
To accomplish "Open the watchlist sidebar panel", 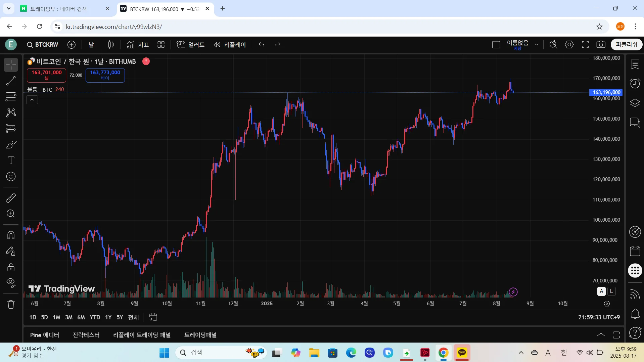I will coord(635,64).
